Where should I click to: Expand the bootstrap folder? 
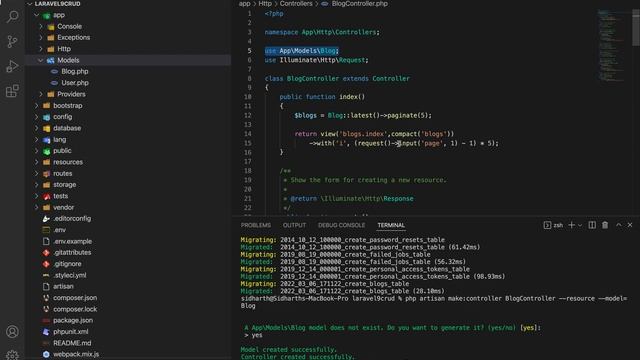coord(67,106)
